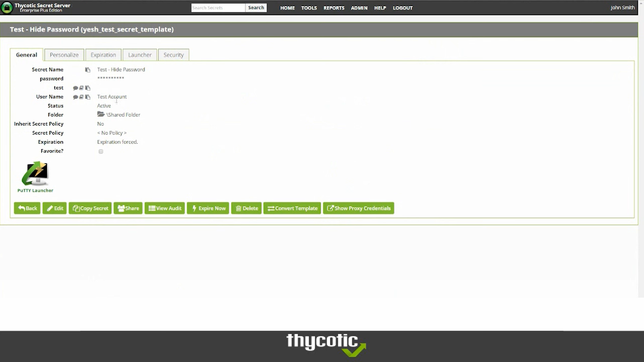Image resolution: width=644 pixels, height=362 pixels.
Task: Open the Shared Folder link's folder icon
Action: click(101, 114)
